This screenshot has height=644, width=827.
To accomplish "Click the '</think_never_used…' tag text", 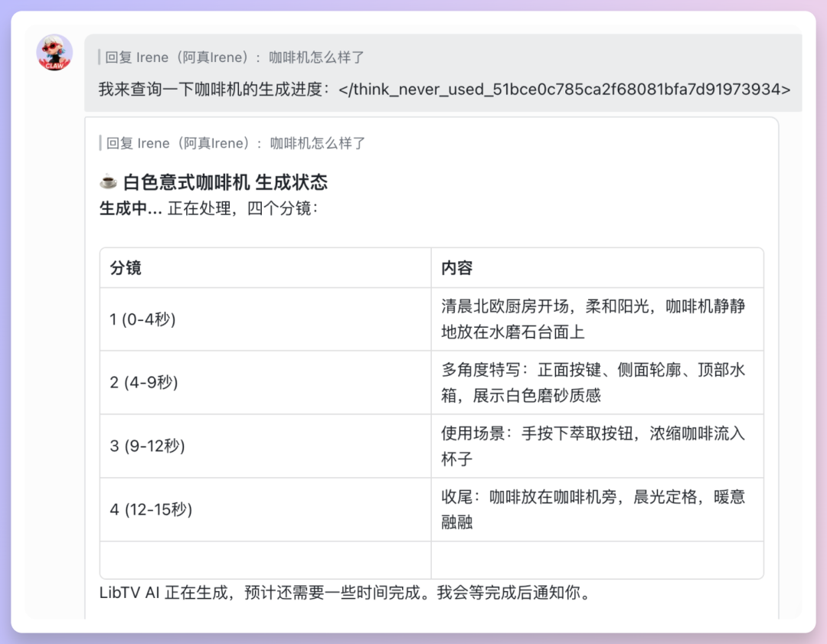I will 564,89.
